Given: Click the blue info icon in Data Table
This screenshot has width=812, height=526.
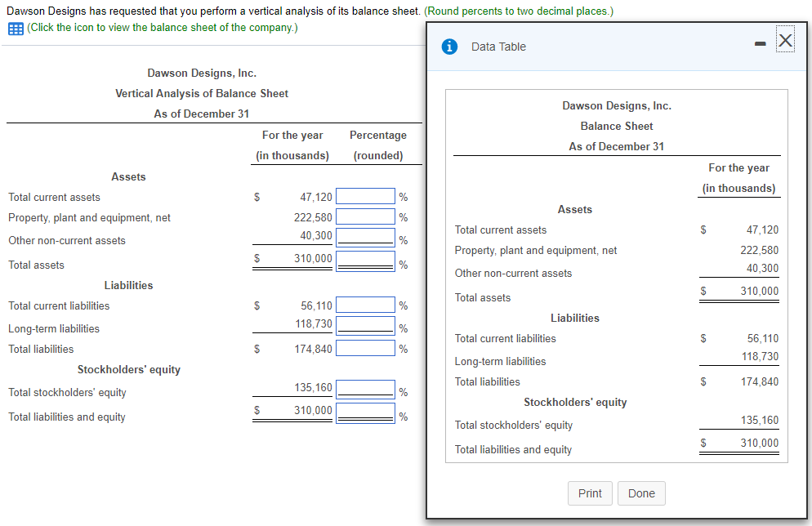Looking at the screenshot, I should (x=449, y=47).
